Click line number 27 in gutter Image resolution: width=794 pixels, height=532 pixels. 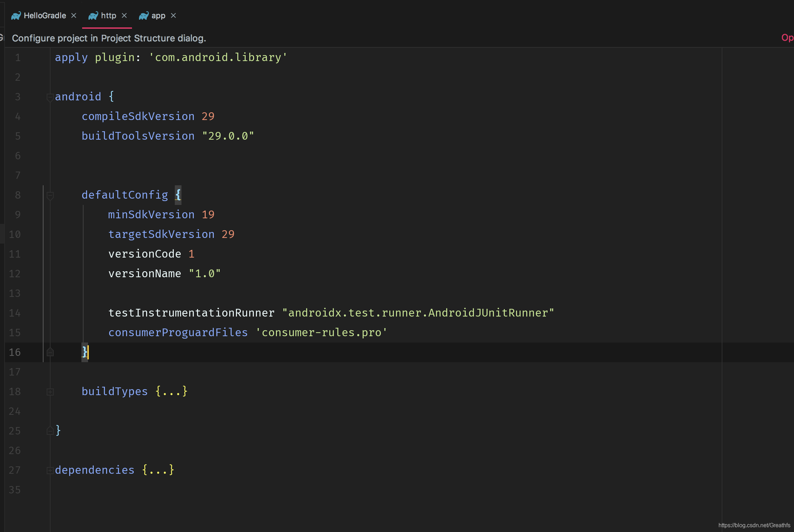click(15, 470)
